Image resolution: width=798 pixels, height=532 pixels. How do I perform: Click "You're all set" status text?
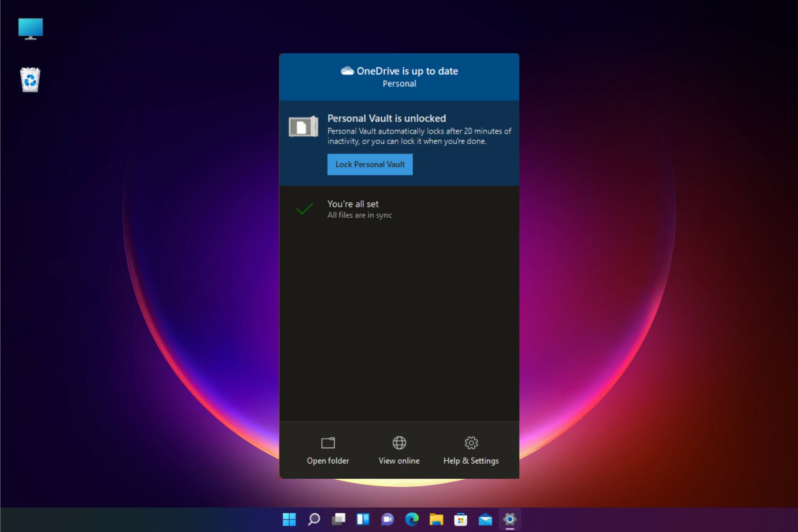click(x=353, y=204)
